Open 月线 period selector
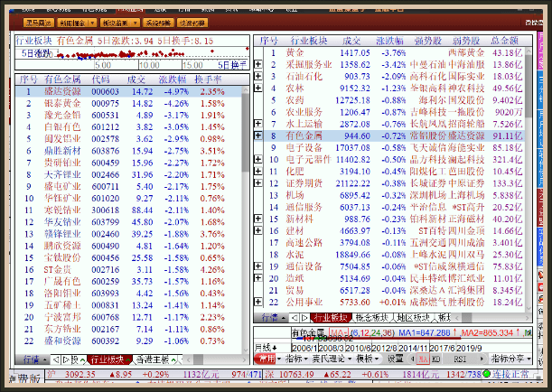The image size is (552, 392). tap(266, 348)
